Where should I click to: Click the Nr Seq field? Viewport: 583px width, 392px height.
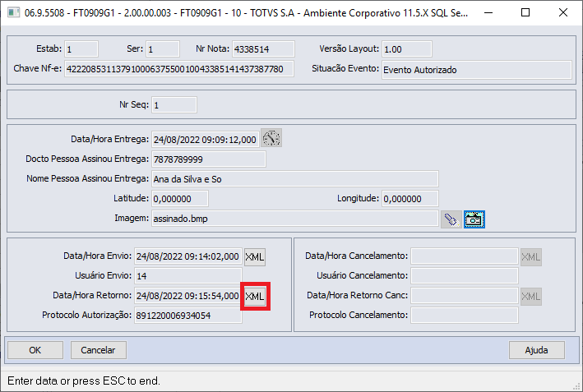(174, 105)
